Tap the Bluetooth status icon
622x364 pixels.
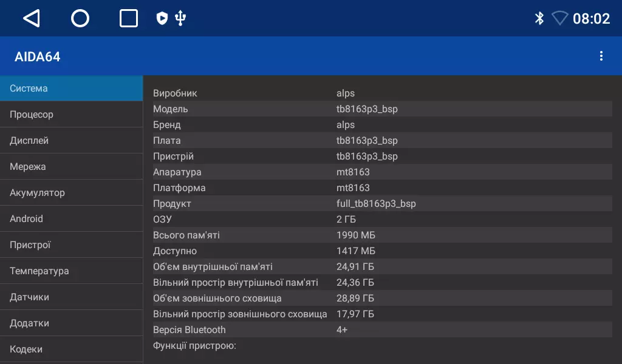539,18
